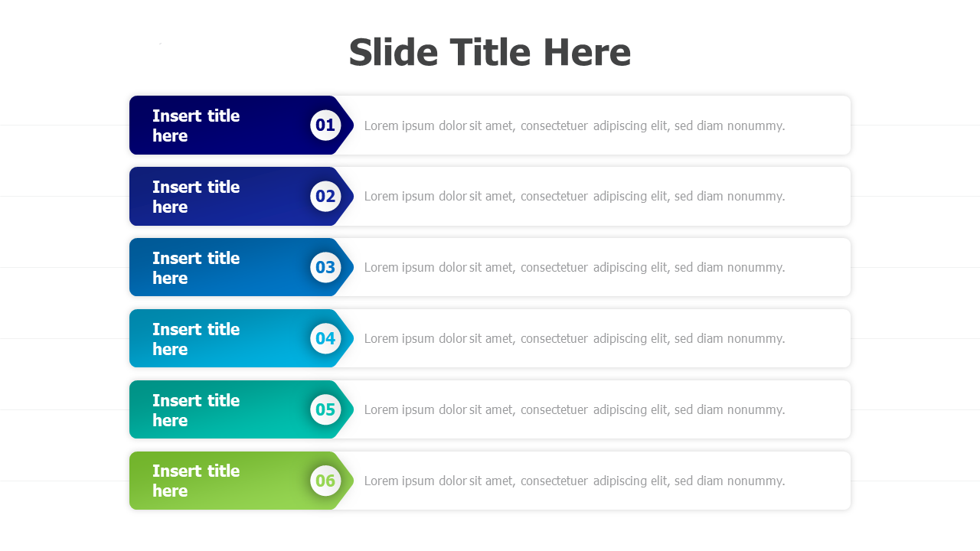The width and height of the screenshot is (980, 551).
Task: Select the 01 number circle
Action: coord(325,126)
